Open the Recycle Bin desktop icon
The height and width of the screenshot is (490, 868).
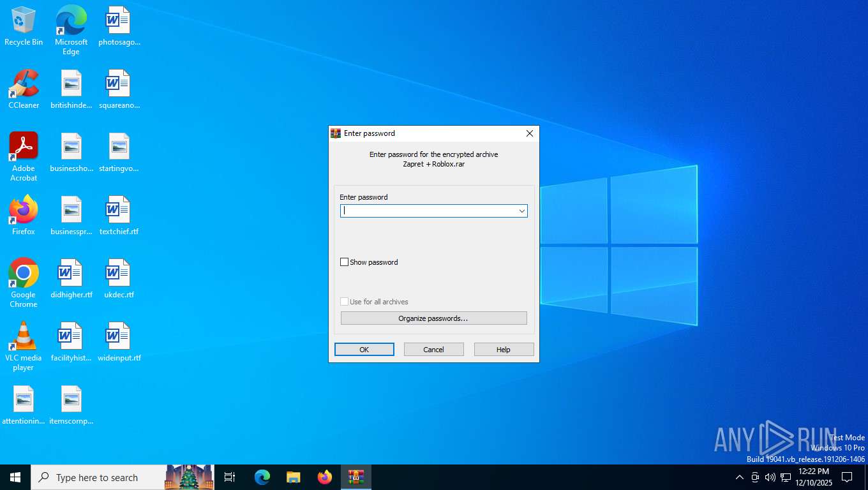24,26
